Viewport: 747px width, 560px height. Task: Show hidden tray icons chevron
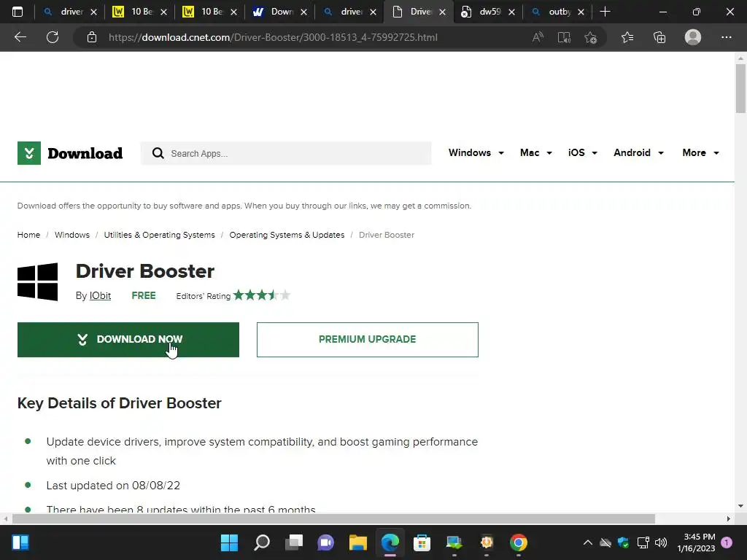(588, 542)
